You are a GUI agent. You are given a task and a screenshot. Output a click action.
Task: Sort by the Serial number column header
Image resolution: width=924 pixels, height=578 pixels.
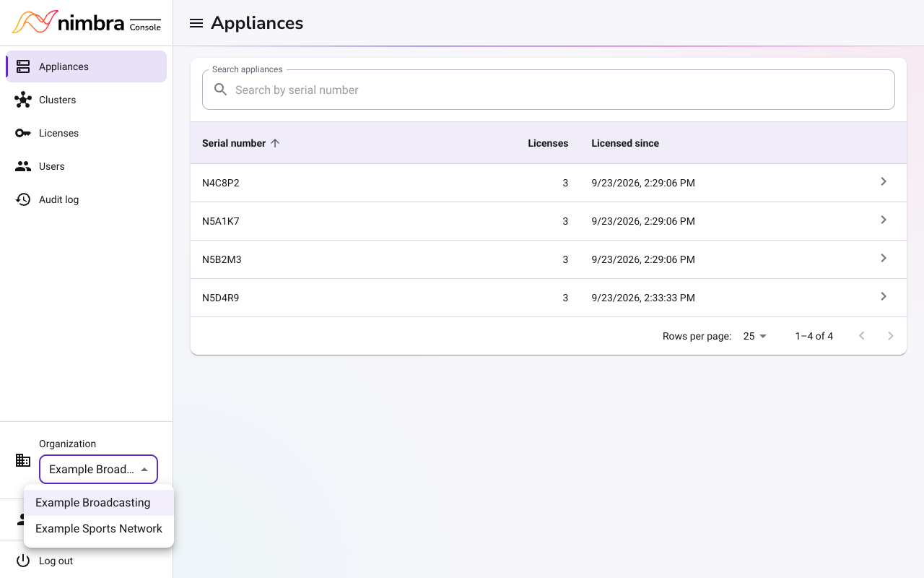(234, 143)
